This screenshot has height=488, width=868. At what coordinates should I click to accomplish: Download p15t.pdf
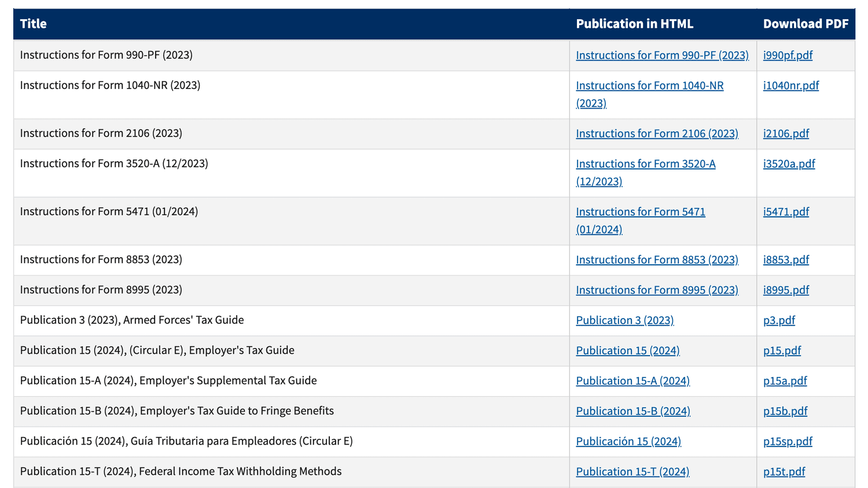click(784, 472)
